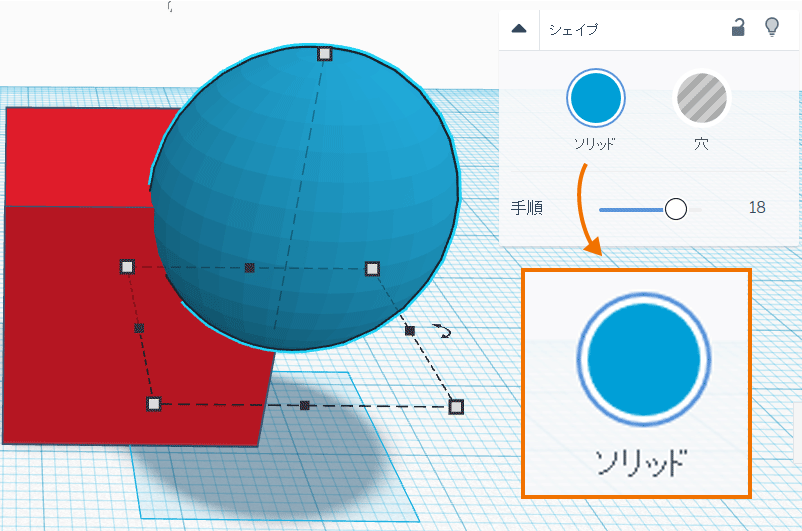This screenshot has height=531, width=802.
Task: Click the back-left corner resize handle
Action: (127, 267)
